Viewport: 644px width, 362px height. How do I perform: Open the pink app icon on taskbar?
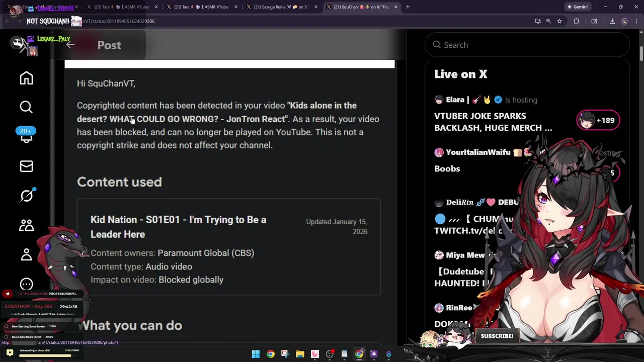315,354
